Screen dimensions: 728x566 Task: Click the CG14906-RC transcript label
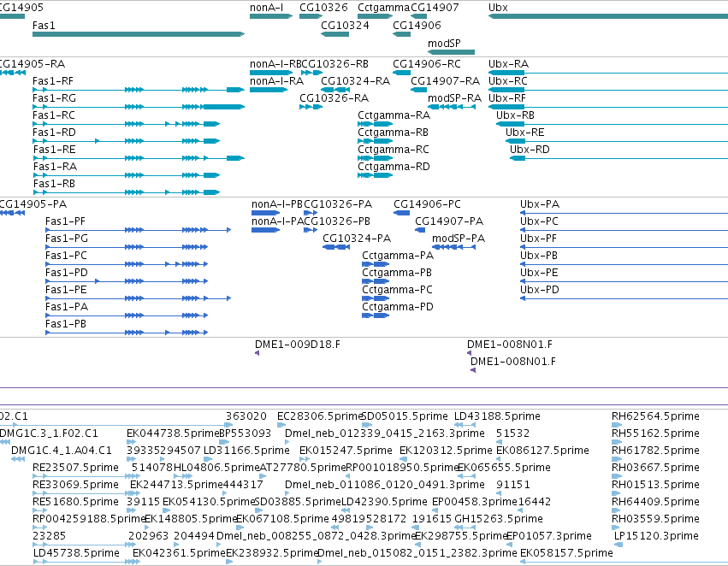click(427, 64)
